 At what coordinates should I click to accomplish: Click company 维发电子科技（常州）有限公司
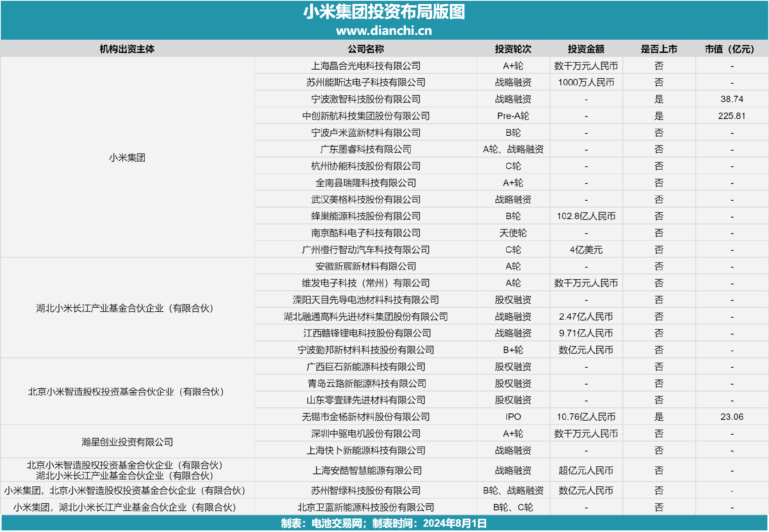366,283
